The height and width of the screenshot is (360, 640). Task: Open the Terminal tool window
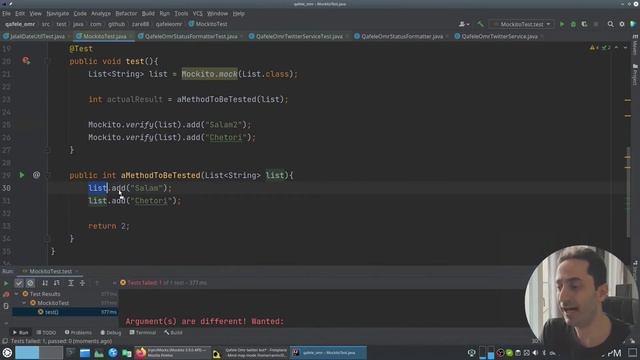pos(142,333)
